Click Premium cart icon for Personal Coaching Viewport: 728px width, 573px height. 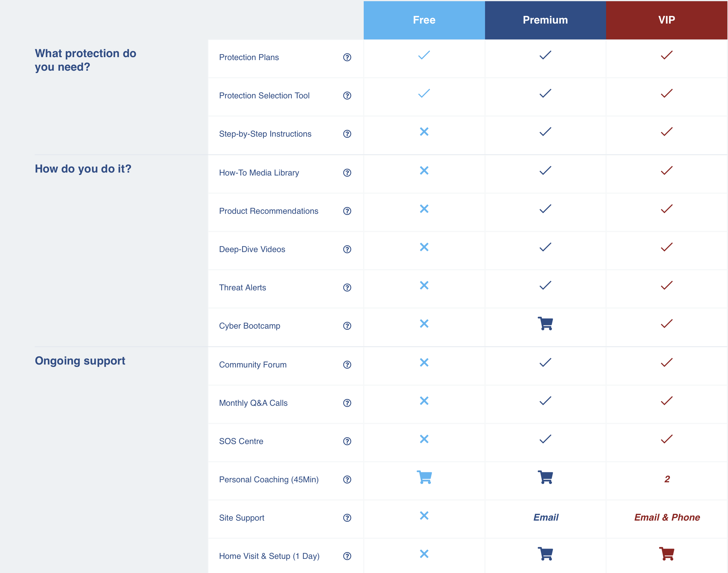pyautogui.click(x=545, y=477)
